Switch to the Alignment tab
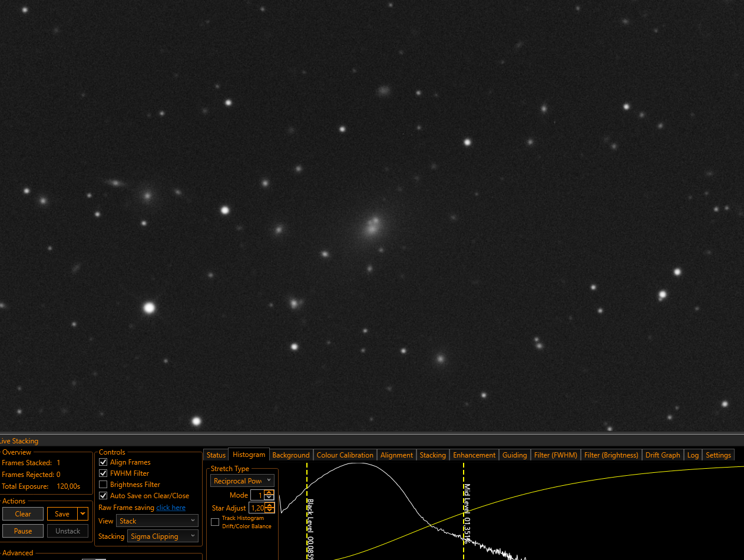744x560 pixels. point(396,455)
